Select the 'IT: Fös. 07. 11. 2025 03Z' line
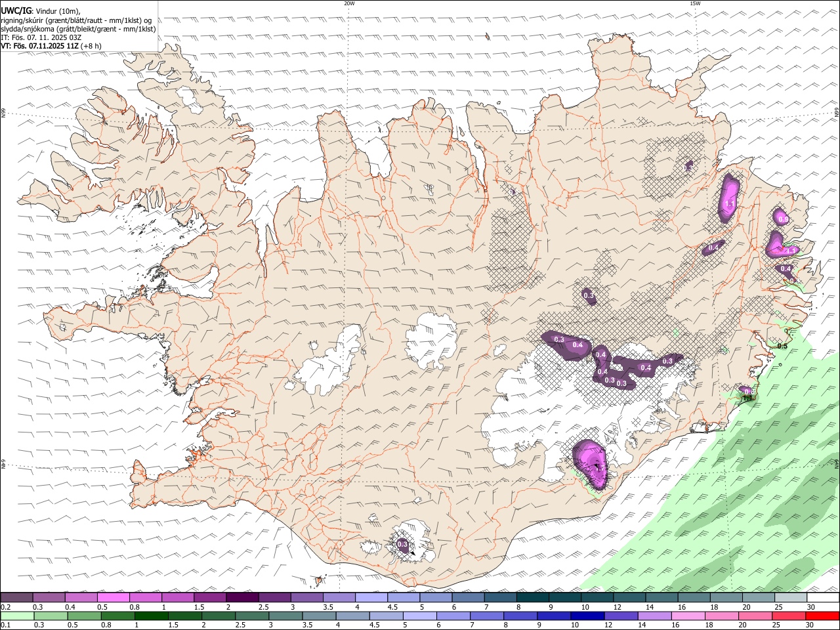The image size is (840, 630). coord(41,37)
